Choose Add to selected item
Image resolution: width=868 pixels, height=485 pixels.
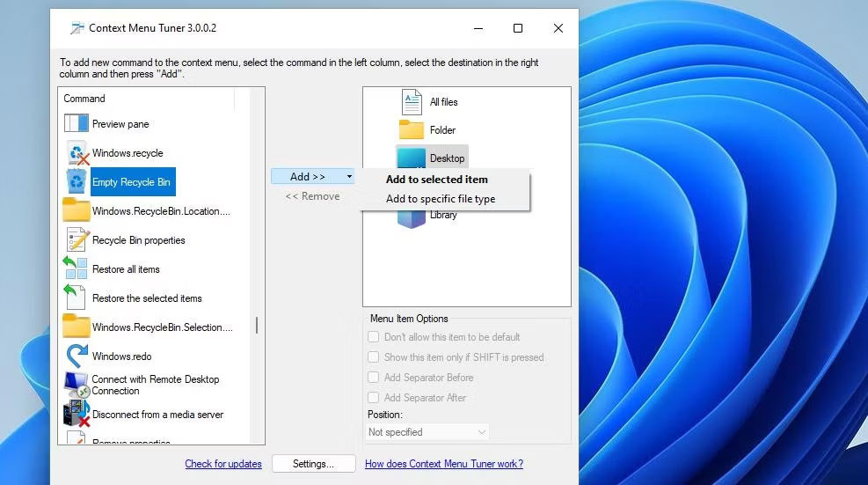(x=436, y=180)
